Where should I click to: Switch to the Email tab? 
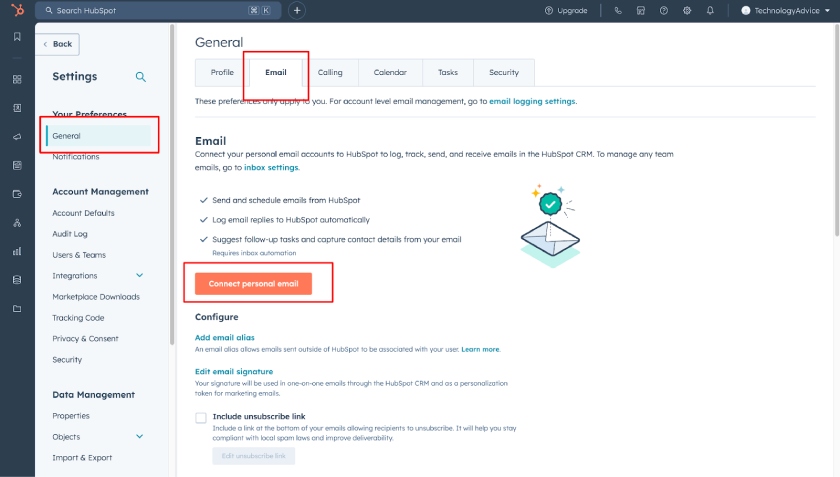(275, 72)
